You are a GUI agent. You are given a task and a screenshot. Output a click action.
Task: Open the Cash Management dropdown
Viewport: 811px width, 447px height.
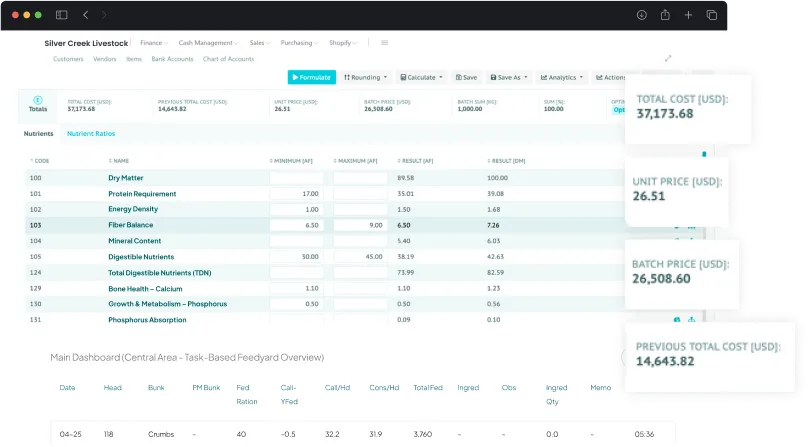(208, 43)
